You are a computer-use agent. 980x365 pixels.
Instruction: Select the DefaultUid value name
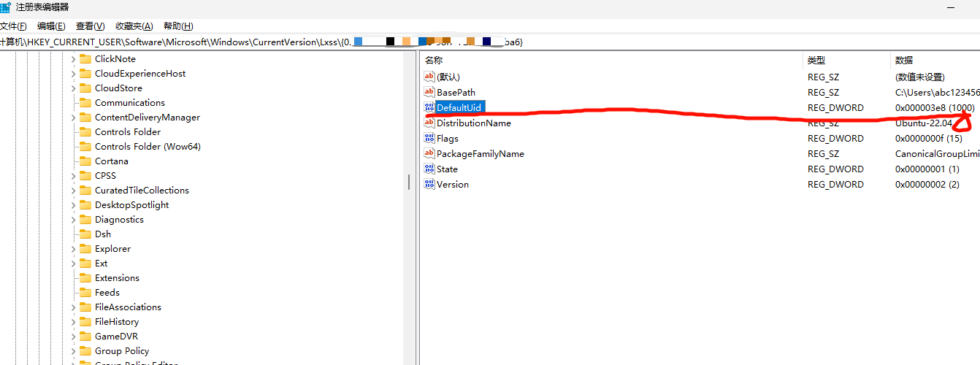click(x=459, y=107)
